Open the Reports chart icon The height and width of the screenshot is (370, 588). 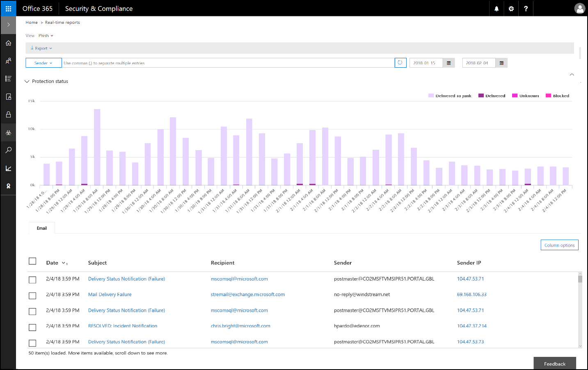(x=8, y=168)
